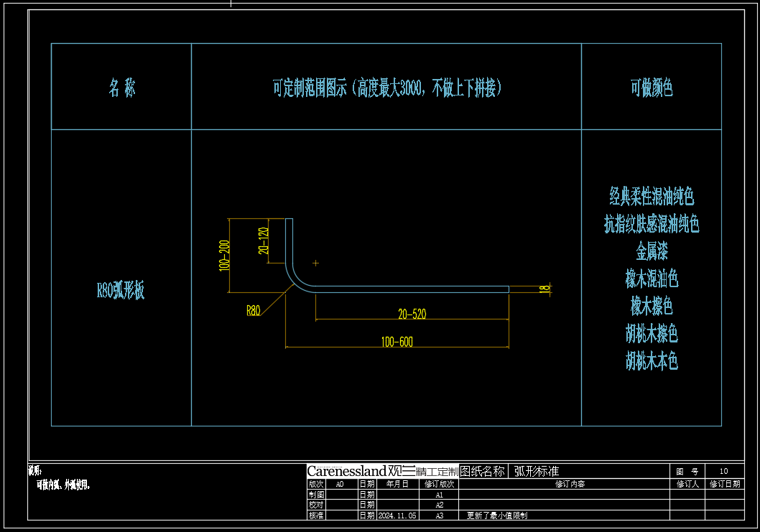Select the 20-520 dimension text
This screenshot has height=532, width=760.
(412, 314)
